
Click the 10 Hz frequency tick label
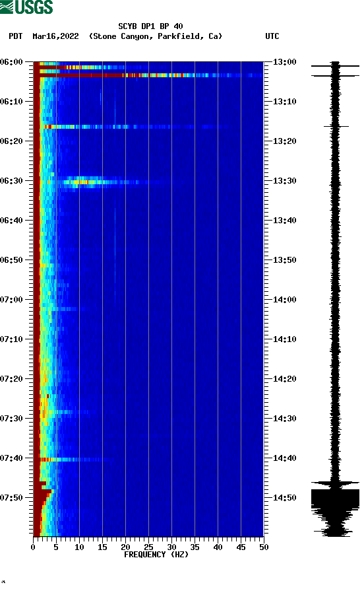click(x=79, y=547)
